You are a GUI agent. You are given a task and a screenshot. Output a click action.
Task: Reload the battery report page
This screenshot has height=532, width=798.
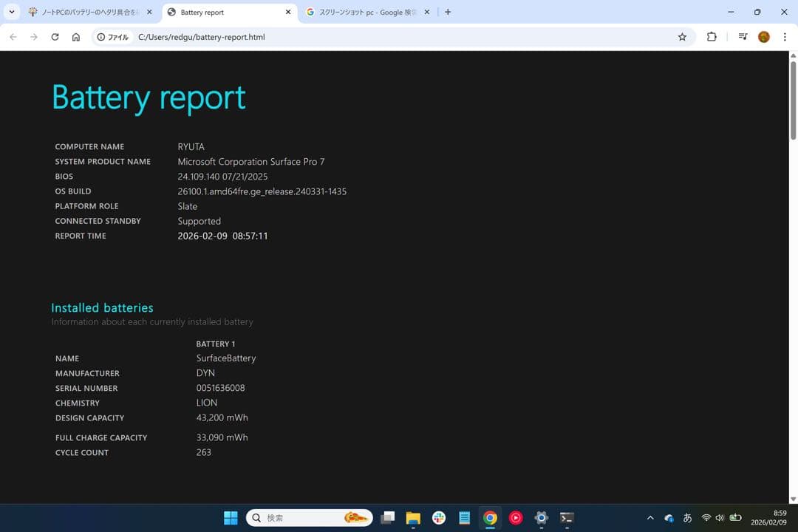[55, 36]
